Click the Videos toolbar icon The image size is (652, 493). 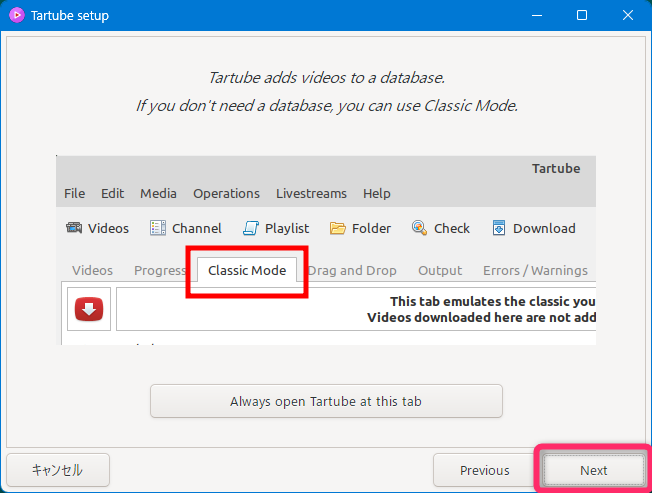click(x=74, y=228)
